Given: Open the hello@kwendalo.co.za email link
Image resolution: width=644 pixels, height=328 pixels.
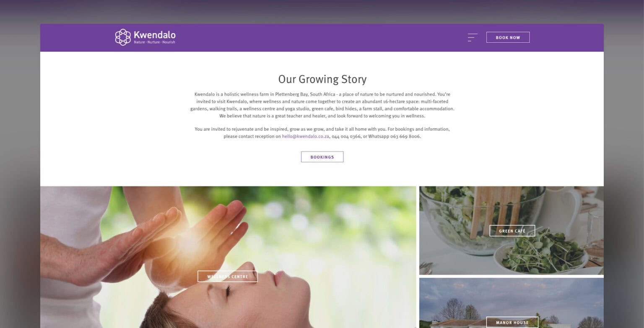Looking at the screenshot, I should tap(305, 136).
